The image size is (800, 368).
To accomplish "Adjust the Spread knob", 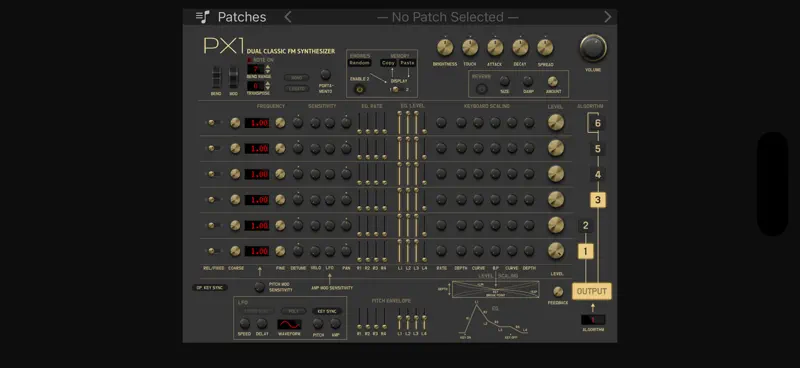I will coord(545,47).
